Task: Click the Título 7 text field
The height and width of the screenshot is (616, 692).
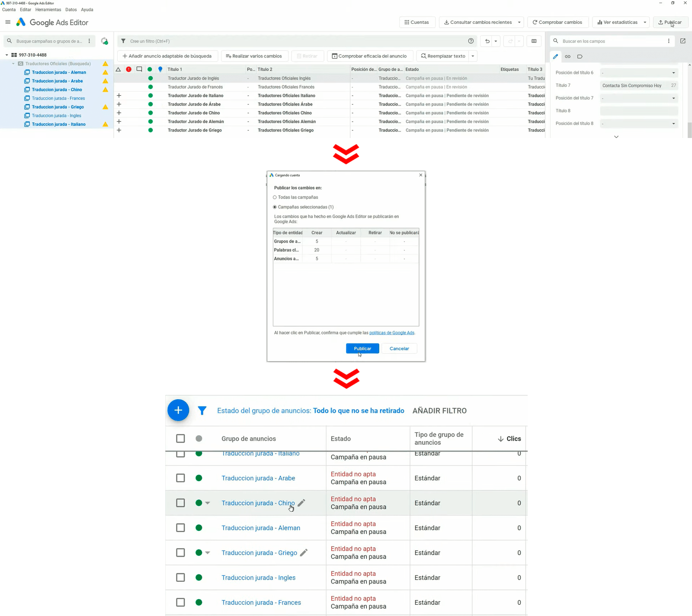Action: (639, 86)
